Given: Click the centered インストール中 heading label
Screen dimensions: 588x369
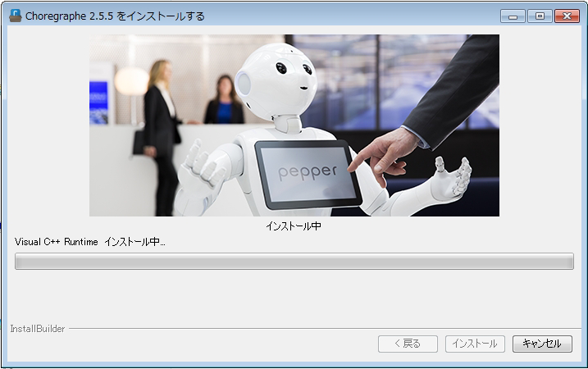Looking at the screenshot, I should click(x=294, y=226).
